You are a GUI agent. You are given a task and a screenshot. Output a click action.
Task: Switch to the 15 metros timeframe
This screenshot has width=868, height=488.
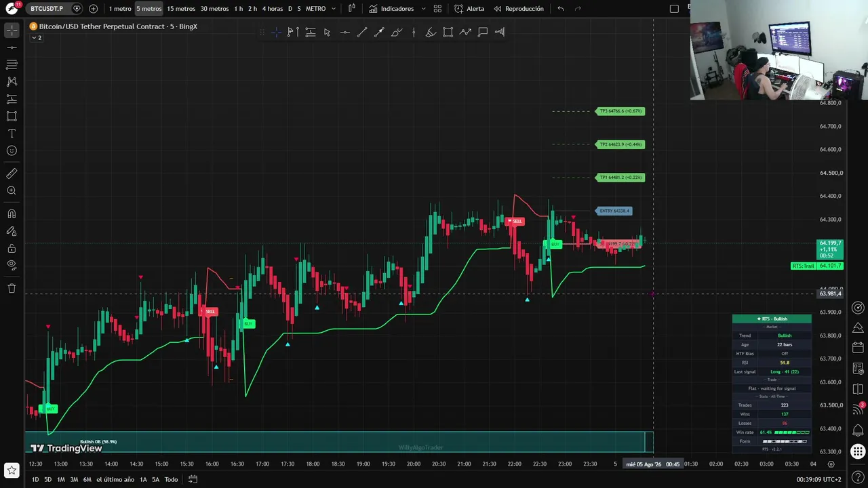(x=180, y=9)
